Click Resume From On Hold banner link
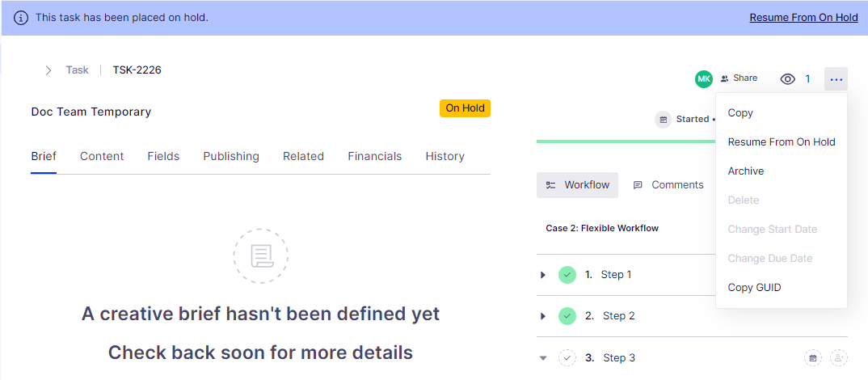The width and height of the screenshot is (868, 380). click(803, 18)
